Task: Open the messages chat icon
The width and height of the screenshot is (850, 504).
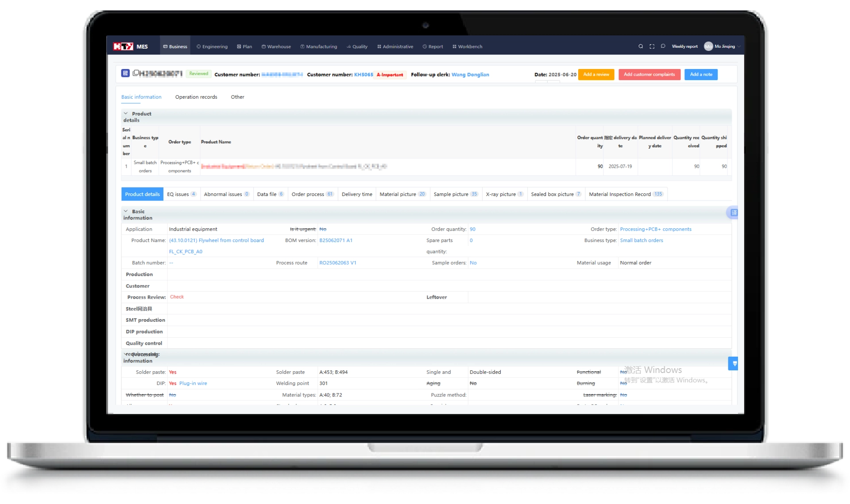Action: 663,46
